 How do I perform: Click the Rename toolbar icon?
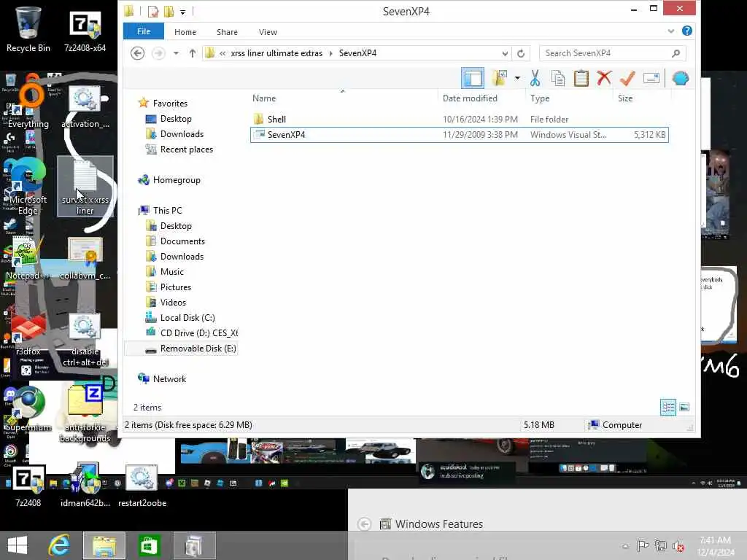tap(651, 77)
